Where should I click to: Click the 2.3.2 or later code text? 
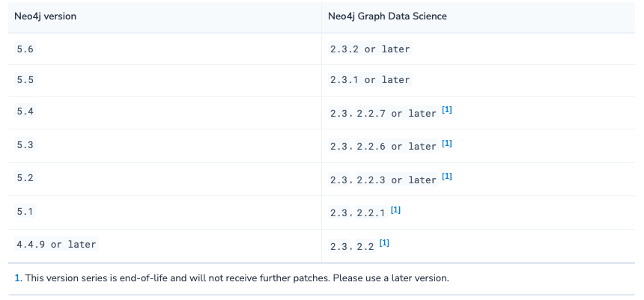tap(370, 49)
